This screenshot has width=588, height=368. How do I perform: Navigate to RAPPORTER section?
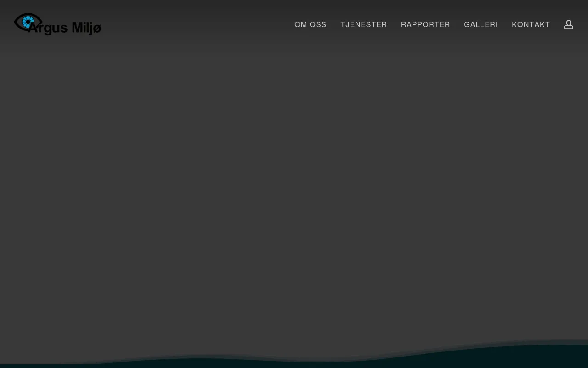pyautogui.click(x=425, y=24)
